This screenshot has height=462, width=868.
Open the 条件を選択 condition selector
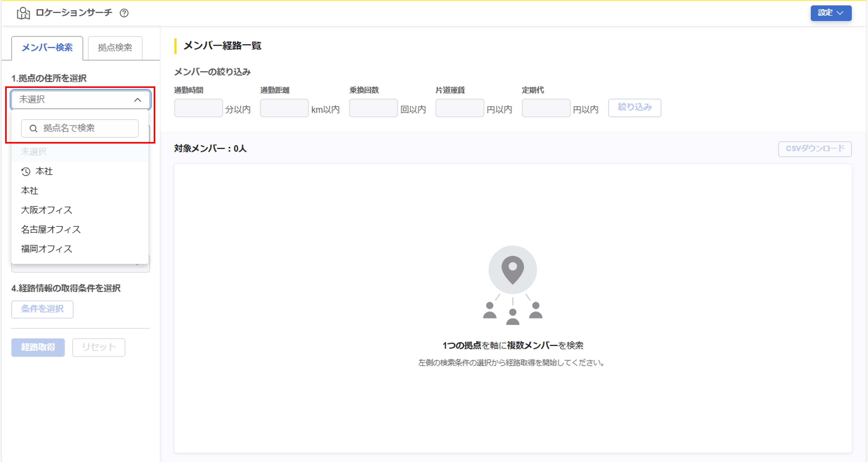click(42, 309)
